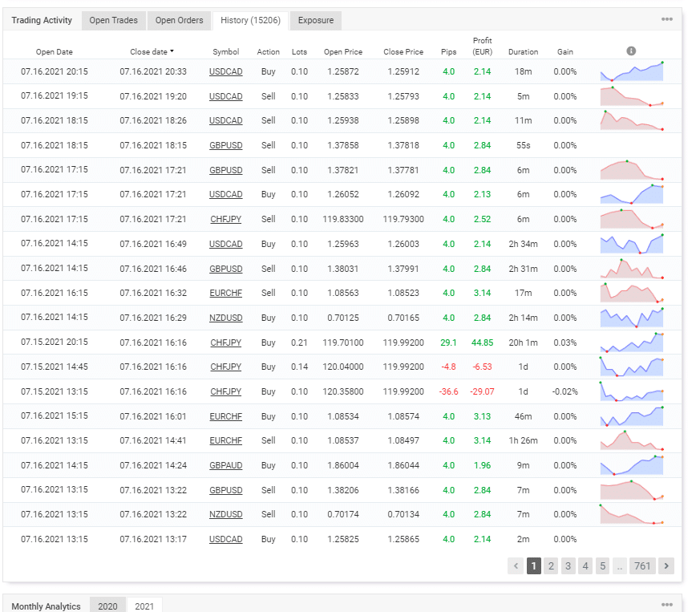
Task: Click the mini chart for trade closed 18:26
Action: tap(632, 120)
